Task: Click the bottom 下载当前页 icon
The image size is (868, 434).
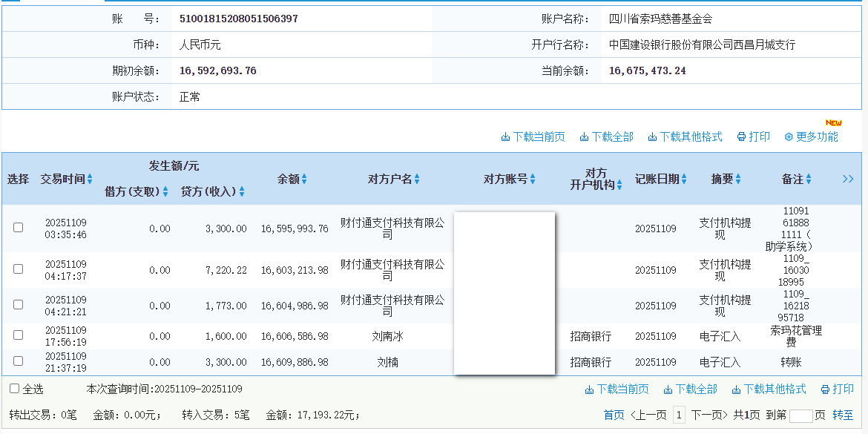Action: (x=589, y=389)
